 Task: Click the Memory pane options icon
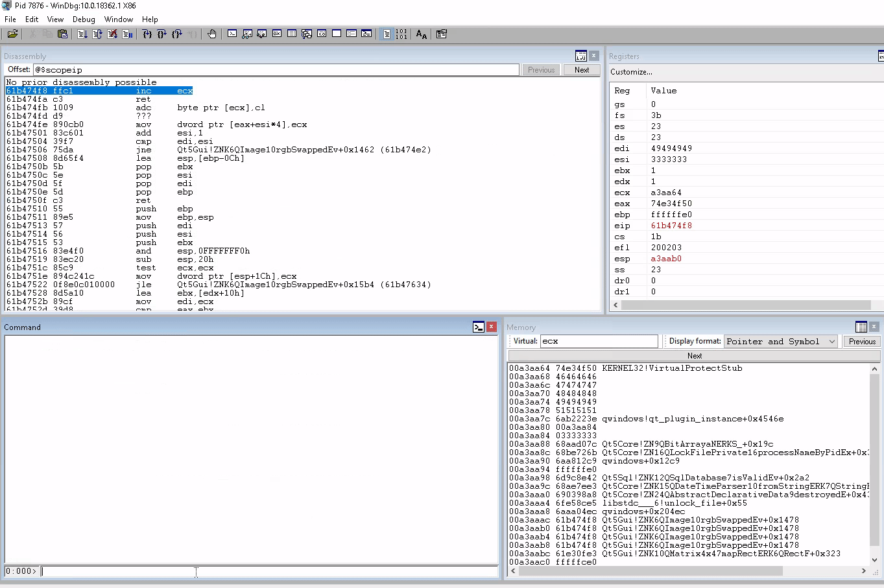click(x=861, y=327)
